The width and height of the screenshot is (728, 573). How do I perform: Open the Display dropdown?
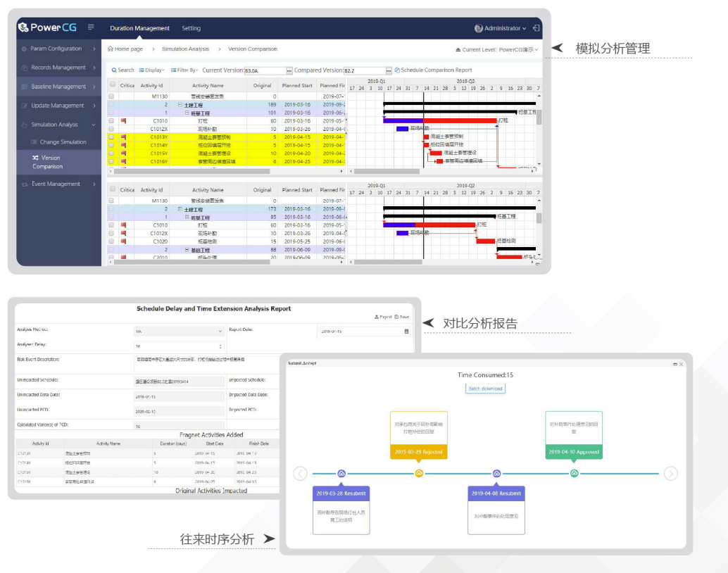[x=152, y=70]
